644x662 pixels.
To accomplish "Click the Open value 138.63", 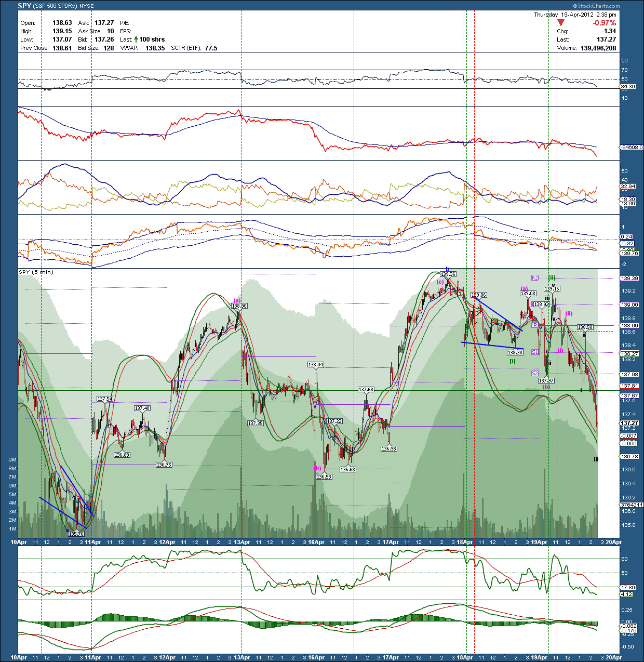I will point(62,23).
